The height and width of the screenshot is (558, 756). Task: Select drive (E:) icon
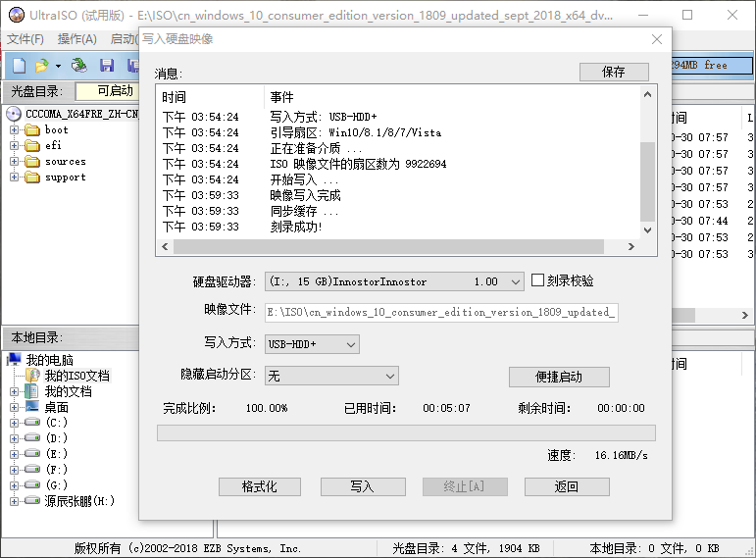[x=32, y=453]
